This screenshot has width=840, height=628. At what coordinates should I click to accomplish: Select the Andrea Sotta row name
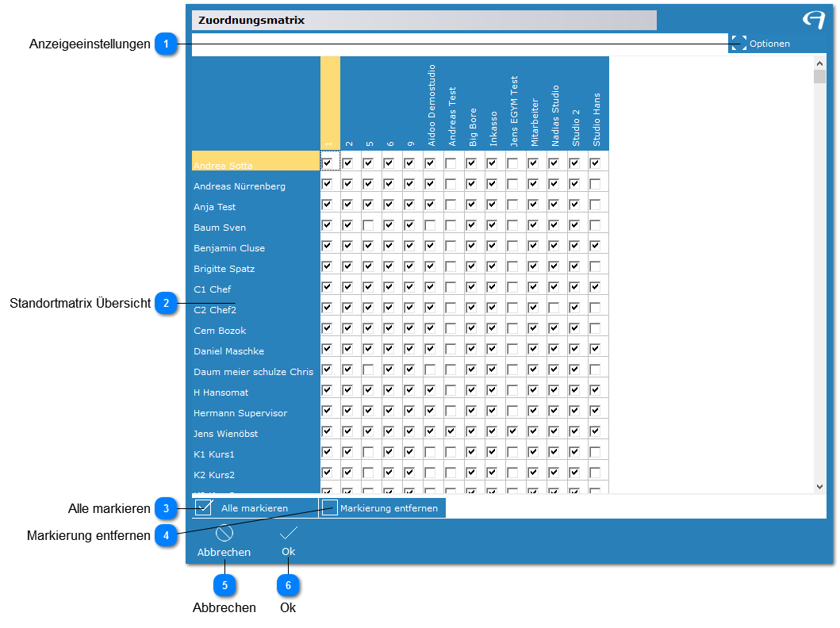click(x=223, y=166)
